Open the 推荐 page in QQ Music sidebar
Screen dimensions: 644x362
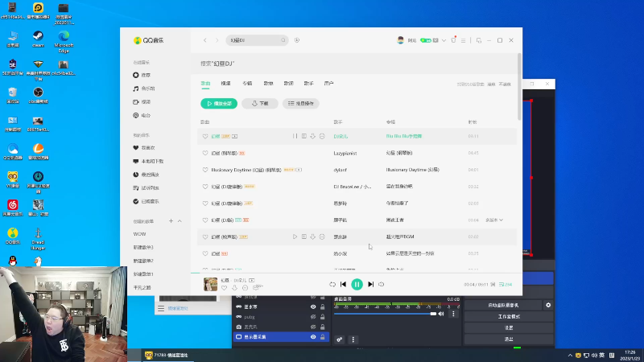(142, 75)
